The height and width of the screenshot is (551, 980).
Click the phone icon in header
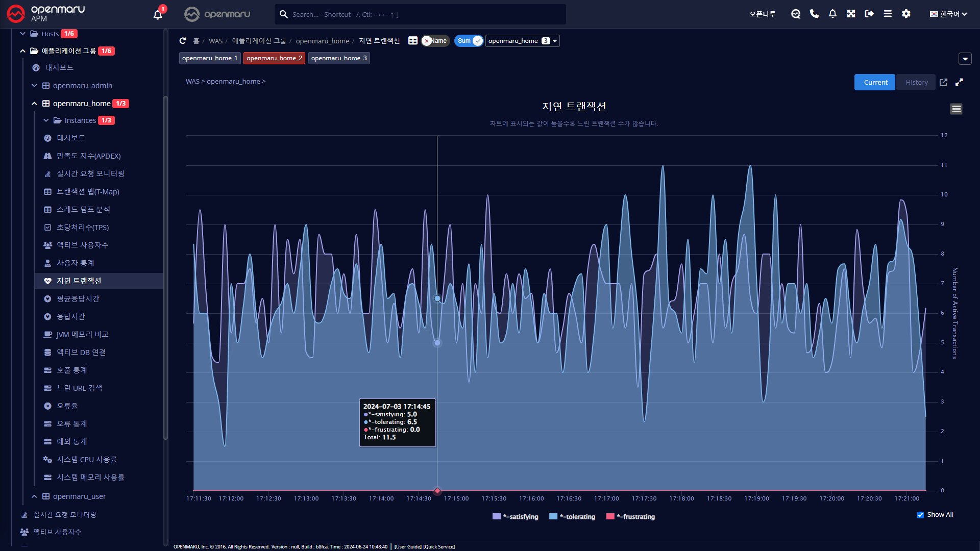pyautogui.click(x=814, y=14)
